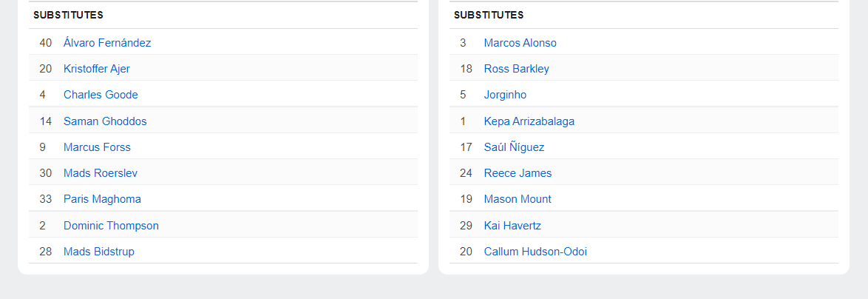Viewport: 868px width, 299px height.
Task: Click on Kai Havertz
Action: [512, 226]
